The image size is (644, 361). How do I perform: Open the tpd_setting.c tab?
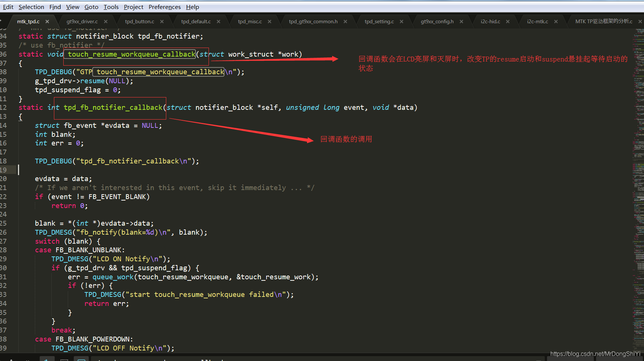click(x=379, y=22)
